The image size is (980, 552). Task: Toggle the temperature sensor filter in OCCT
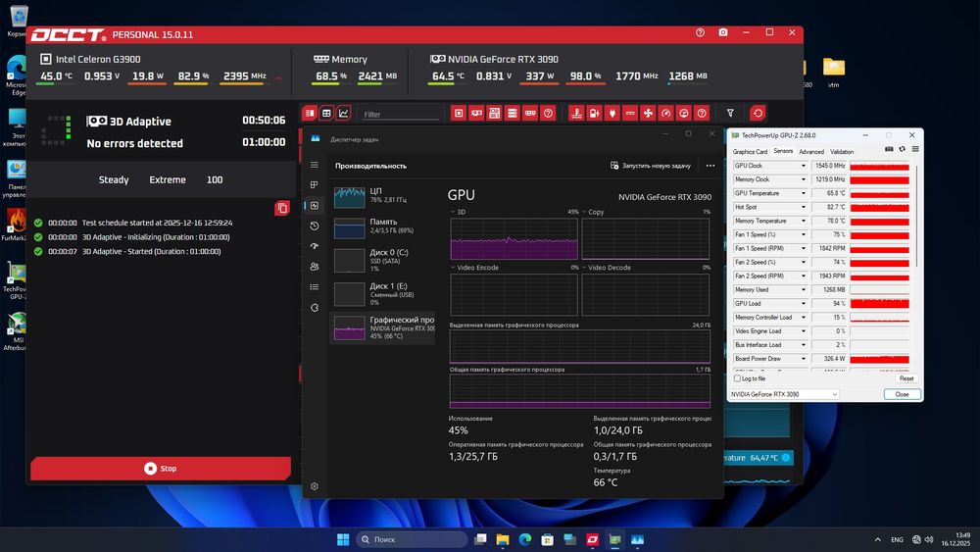point(576,113)
